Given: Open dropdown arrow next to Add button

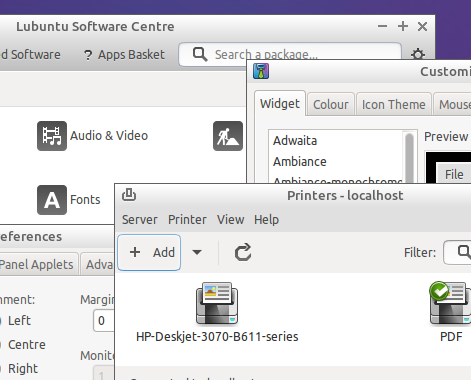Looking at the screenshot, I should [x=197, y=252].
